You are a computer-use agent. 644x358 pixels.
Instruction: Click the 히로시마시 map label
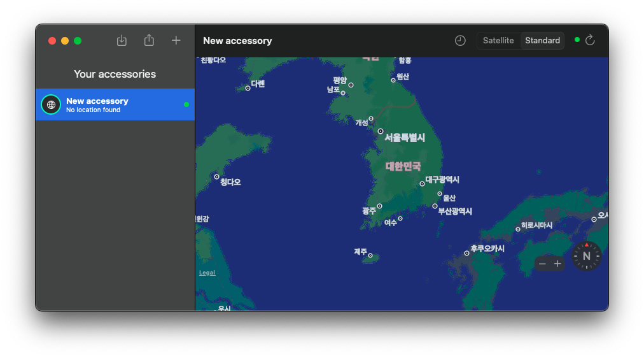coord(536,226)
